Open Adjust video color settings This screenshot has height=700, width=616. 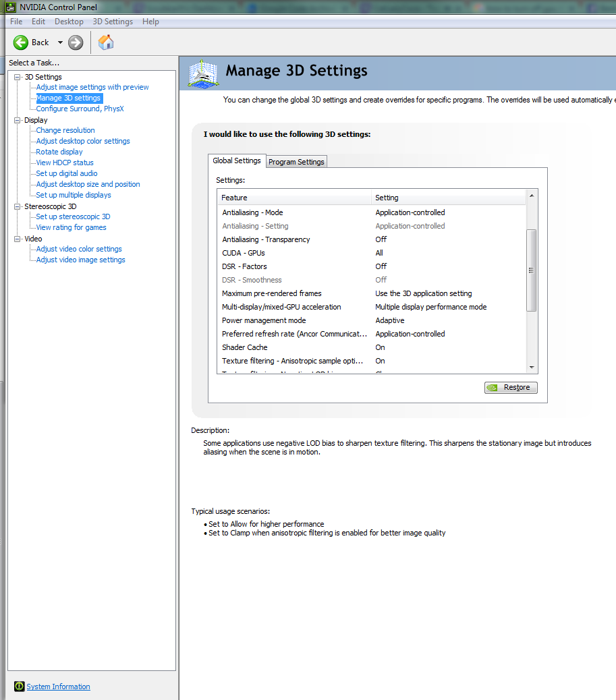pos(79,249)
